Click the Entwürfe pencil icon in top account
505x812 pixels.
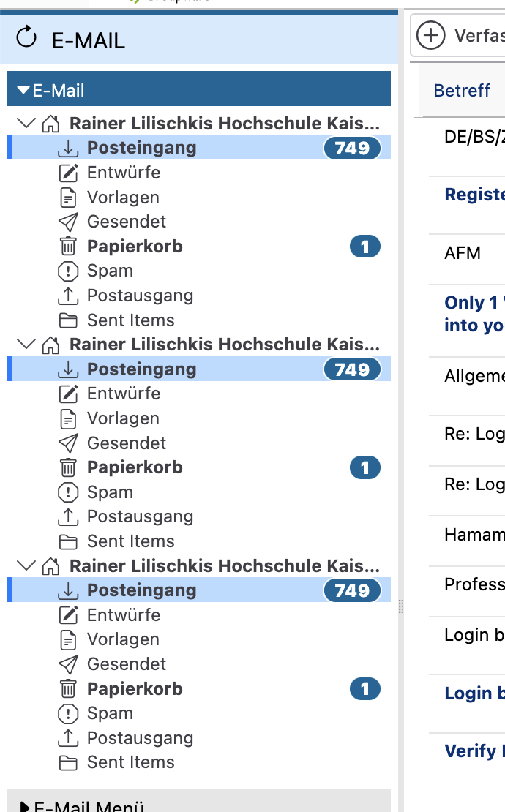coord(68,173)
